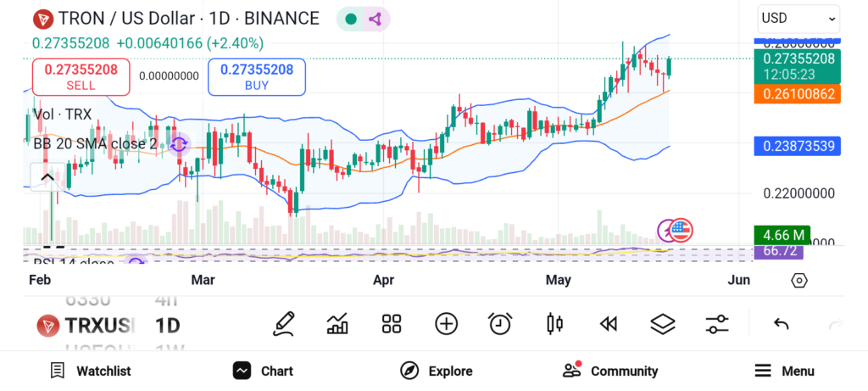
Task: Select the pencil drawing tool
Action: click(285, 323)
